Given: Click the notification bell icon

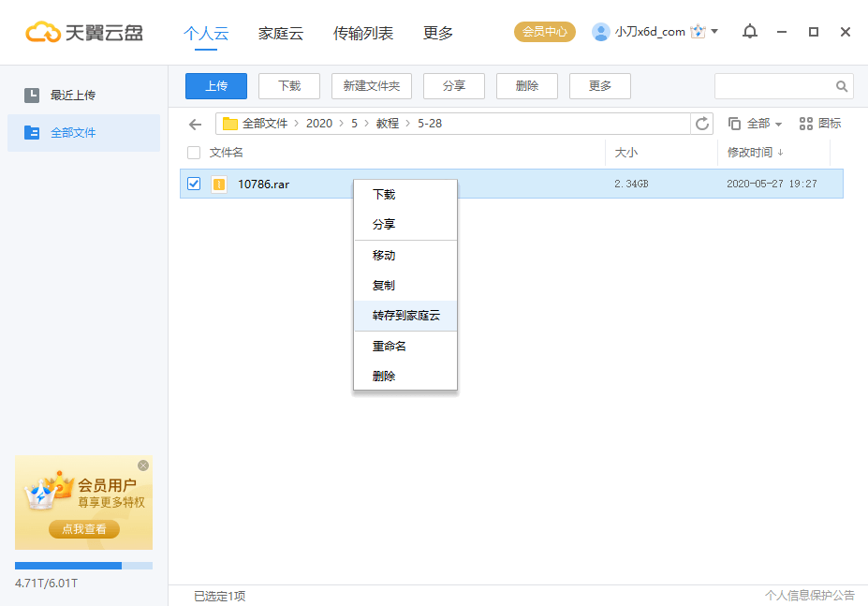Looking at the screenshot, I should click(749, 32).
